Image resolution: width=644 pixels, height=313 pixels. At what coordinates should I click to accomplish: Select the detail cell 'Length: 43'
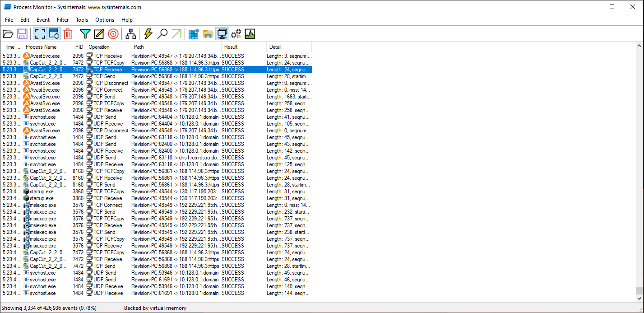pyautogui.click(x=289, y=144)
